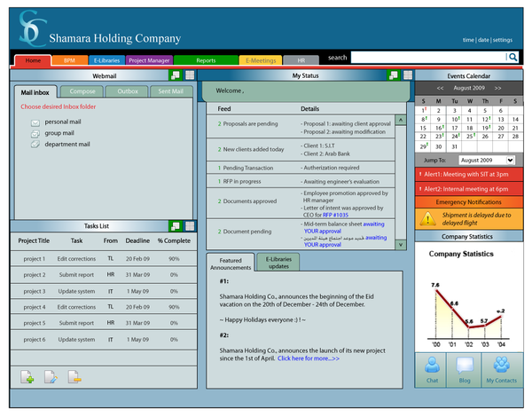
Task: Open Alert2: Internal meeting at 6pm
Action: (x=468, y=189)
